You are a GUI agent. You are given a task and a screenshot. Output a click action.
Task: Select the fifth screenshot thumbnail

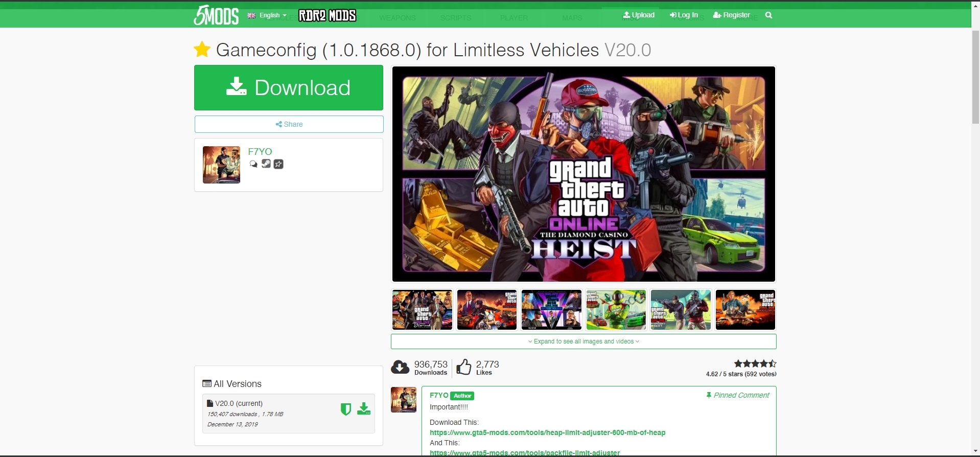(x=681, y=310)
